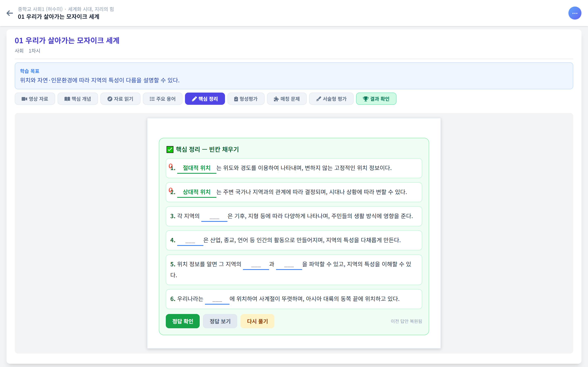Select the 핵심 개념 book icon
This screenshot has width=588, height=367.
pos(67,98)
